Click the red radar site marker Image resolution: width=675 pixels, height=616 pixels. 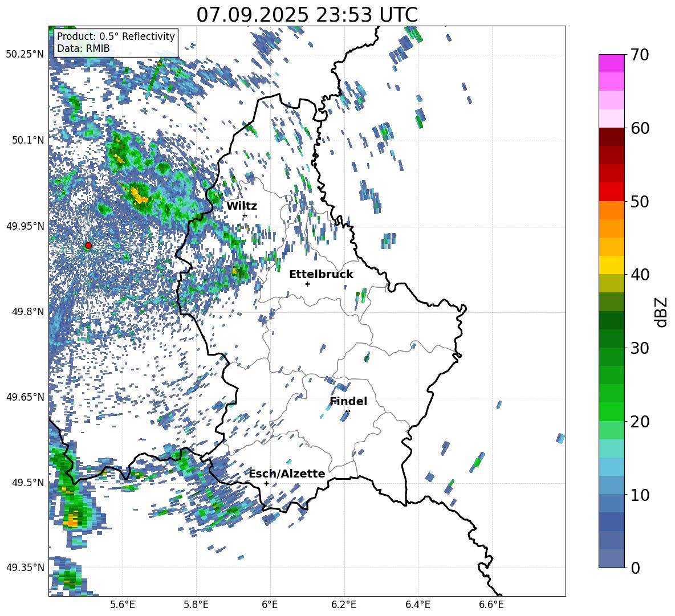[88, 246]
